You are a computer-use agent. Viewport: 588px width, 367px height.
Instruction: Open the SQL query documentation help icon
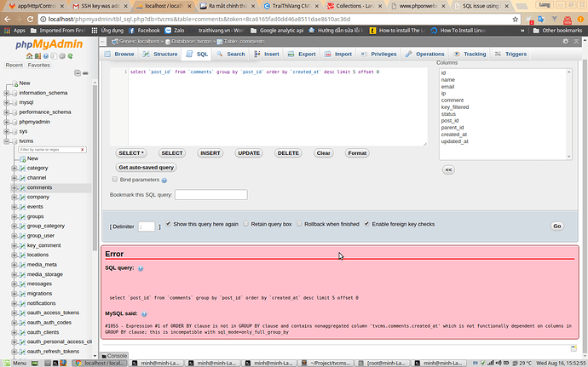coord(141,268)
